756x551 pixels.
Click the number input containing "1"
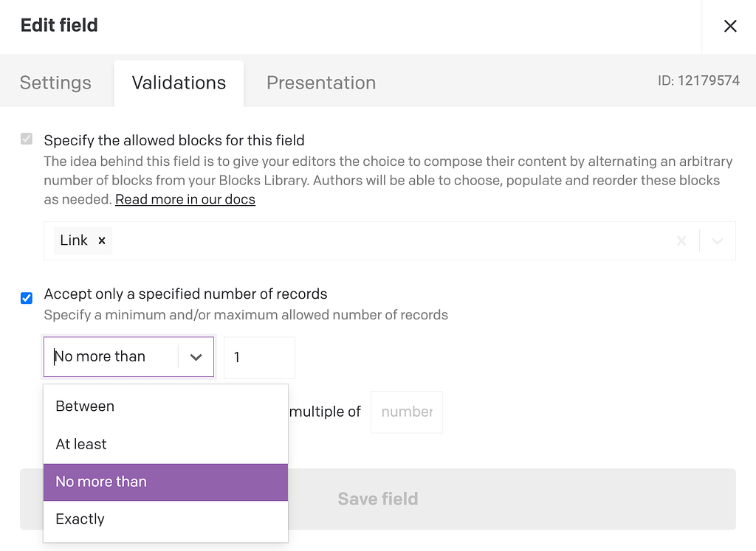pyautogui.click(x=259, y=356)
